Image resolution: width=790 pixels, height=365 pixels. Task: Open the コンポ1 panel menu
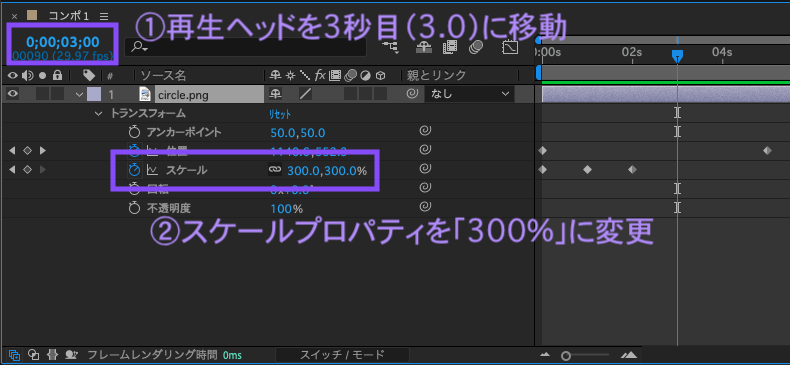coord(104,16)
